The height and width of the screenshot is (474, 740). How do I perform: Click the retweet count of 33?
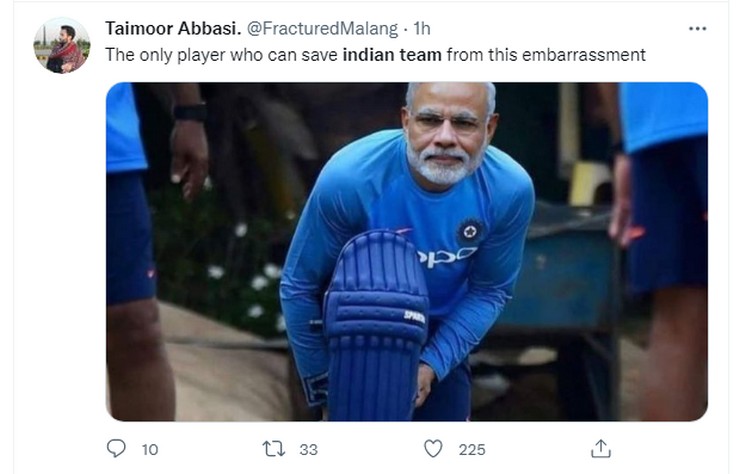click(x=308, y=449)
